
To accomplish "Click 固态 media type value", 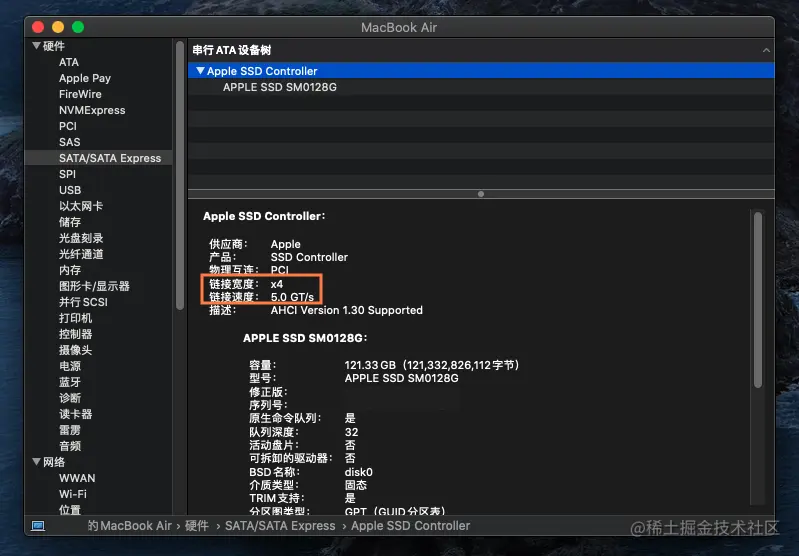I will (x=356, y=485).
